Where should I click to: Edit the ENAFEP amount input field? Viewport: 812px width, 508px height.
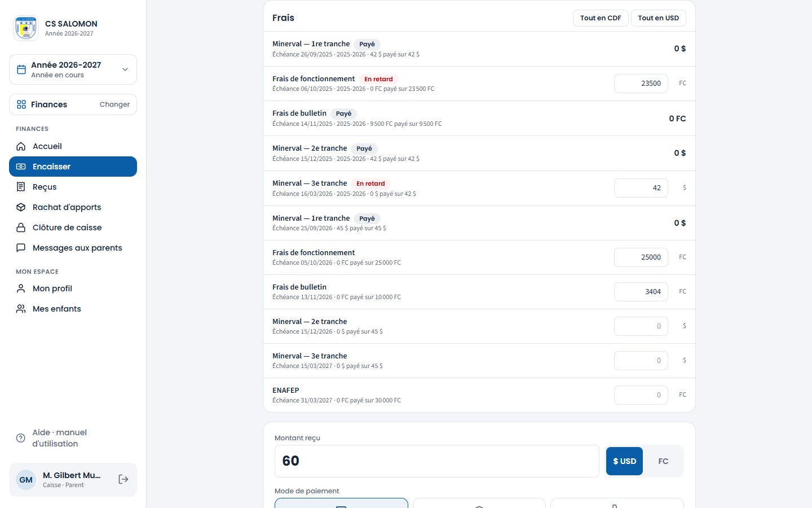pos(641,395)
